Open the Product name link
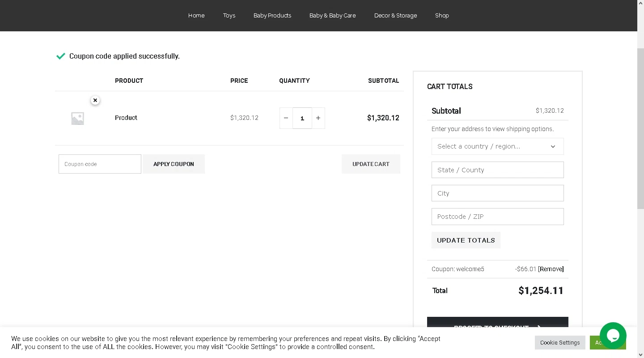The image size is (644, 358). click(126, 118)
